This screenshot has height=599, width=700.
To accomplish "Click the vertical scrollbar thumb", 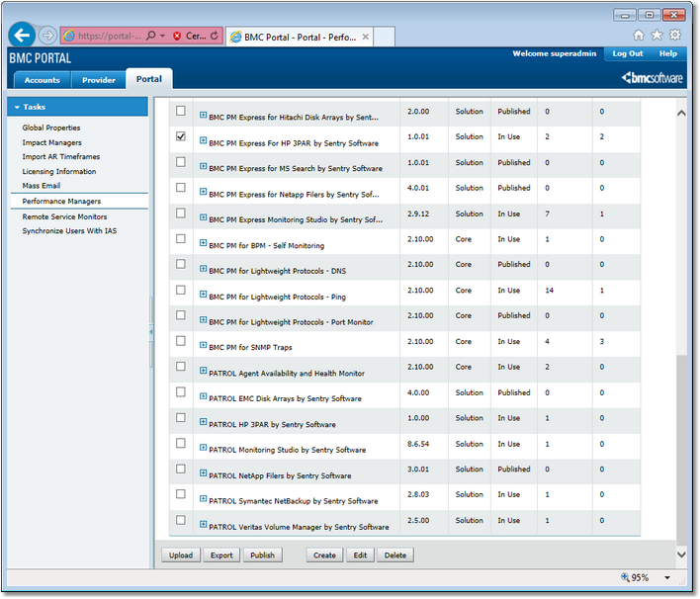I will (681, 450).
